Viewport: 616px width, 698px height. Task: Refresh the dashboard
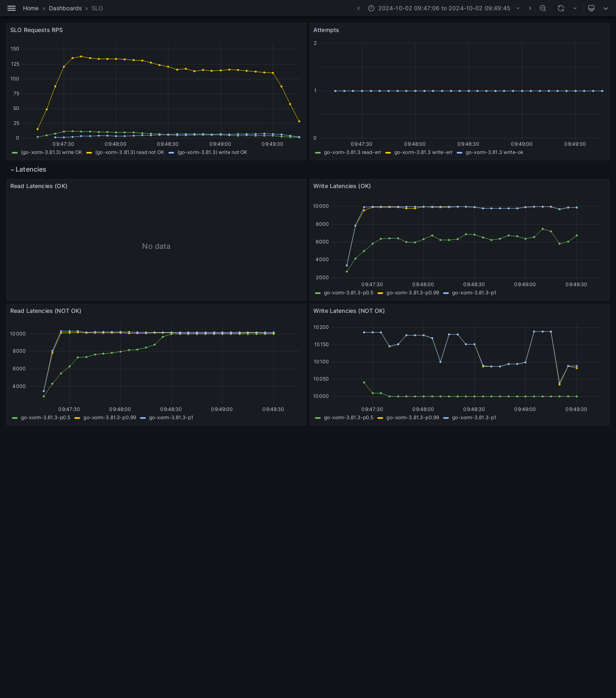coord(561,8)
